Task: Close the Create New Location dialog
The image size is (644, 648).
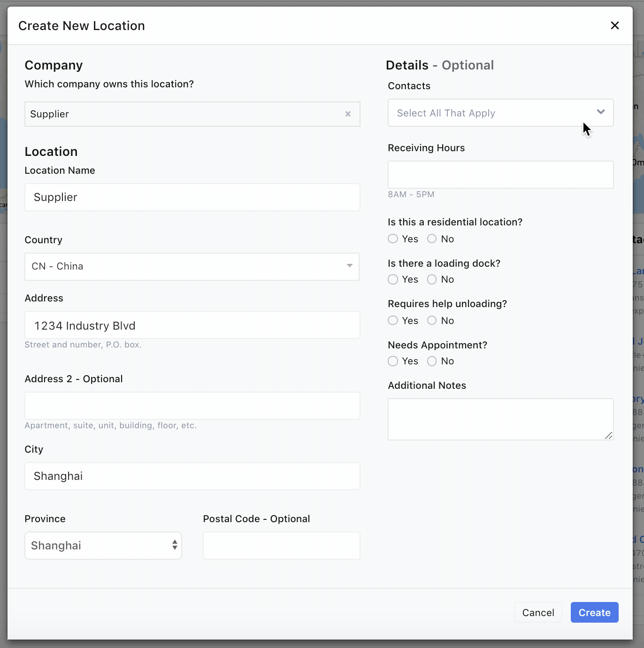Action: [614, 26]
